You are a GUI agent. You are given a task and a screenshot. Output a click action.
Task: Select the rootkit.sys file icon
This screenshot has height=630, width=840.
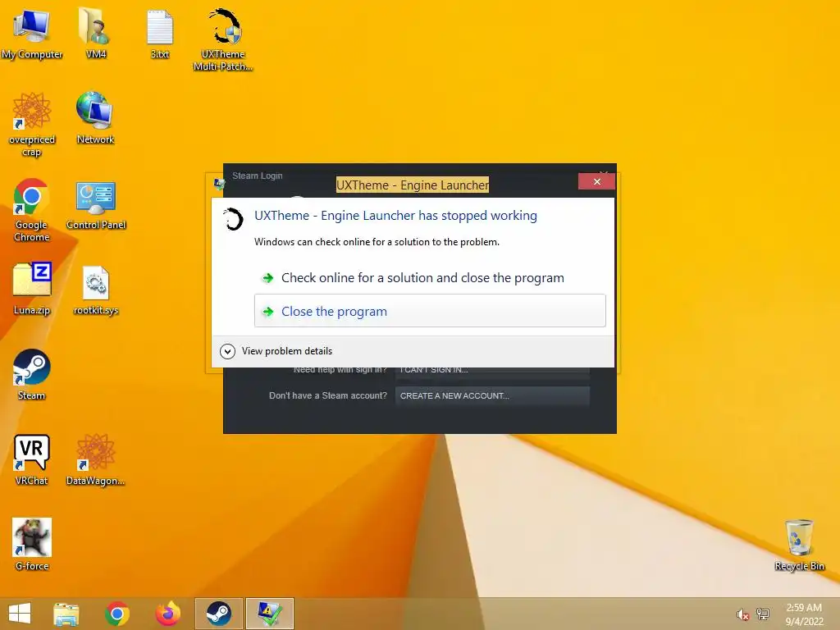click(x=96, y=290)
